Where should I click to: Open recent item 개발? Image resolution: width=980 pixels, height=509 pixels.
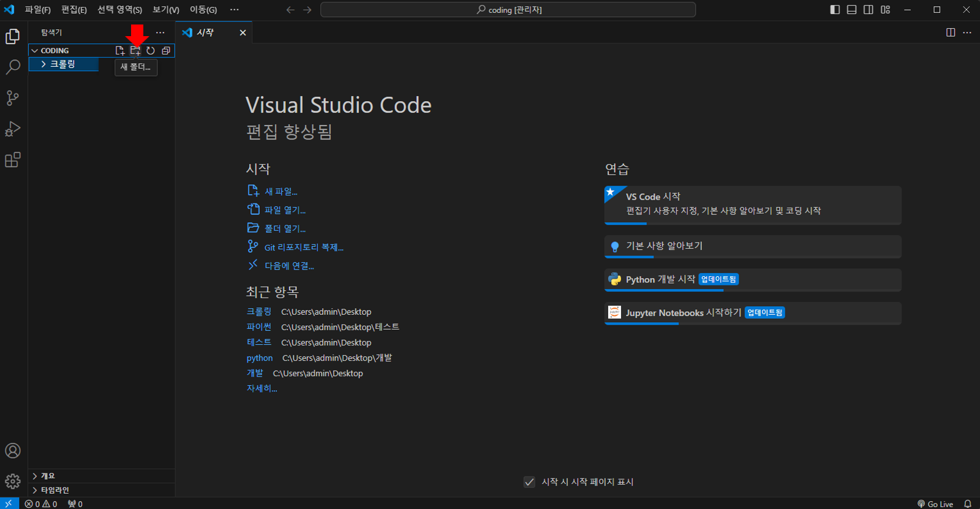click(x=255, y=373)
